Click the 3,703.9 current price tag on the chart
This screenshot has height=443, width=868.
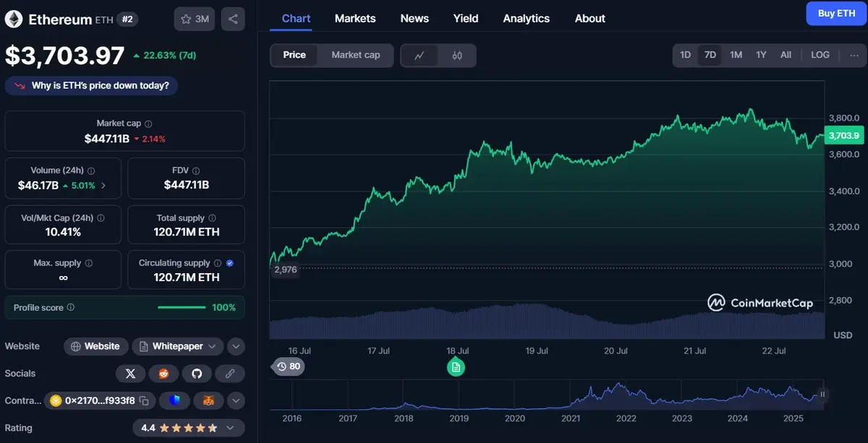point(844,135)
